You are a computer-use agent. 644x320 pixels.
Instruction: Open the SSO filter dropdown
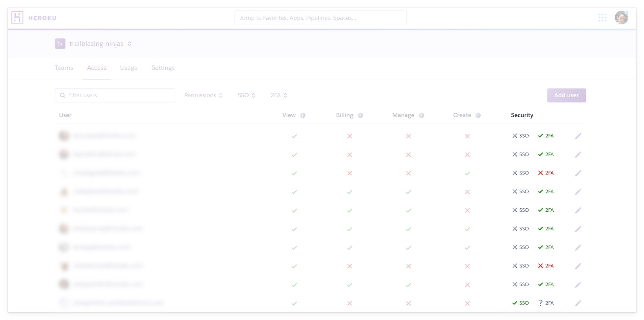point(246,95)
